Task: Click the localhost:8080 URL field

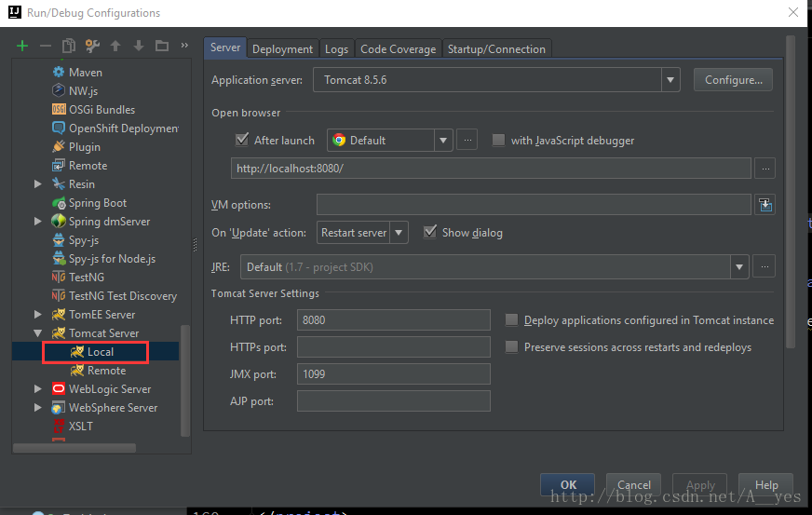Action: pyautogui.click(x=491, y=169)
